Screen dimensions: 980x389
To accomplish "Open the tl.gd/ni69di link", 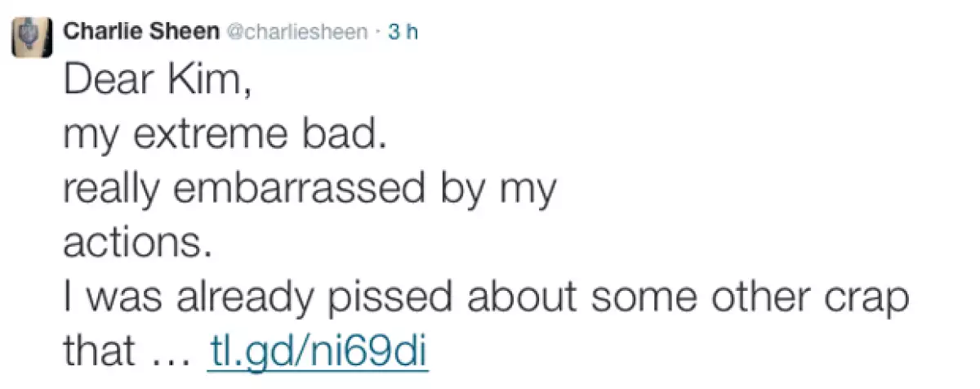I will point(318,351).
